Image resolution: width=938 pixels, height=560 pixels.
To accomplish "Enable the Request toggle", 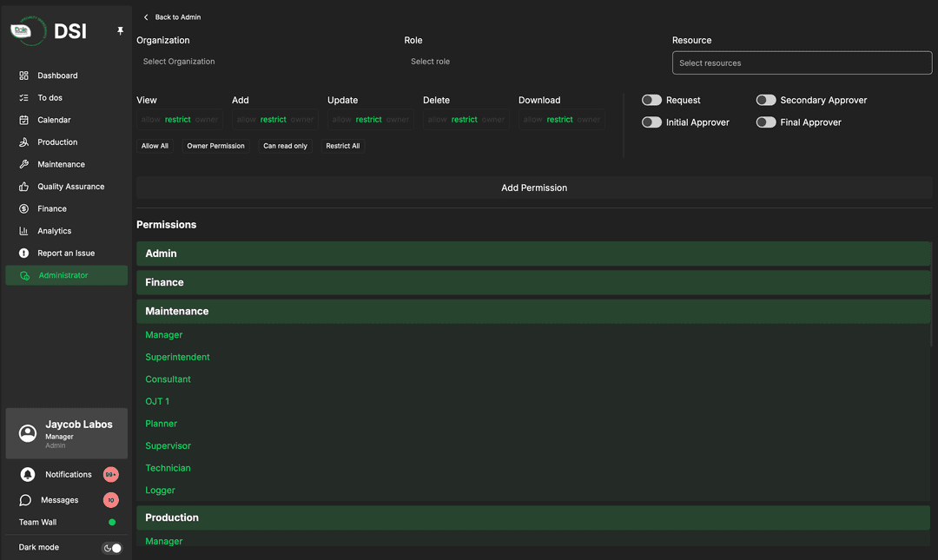I will [x=651, y=101].
